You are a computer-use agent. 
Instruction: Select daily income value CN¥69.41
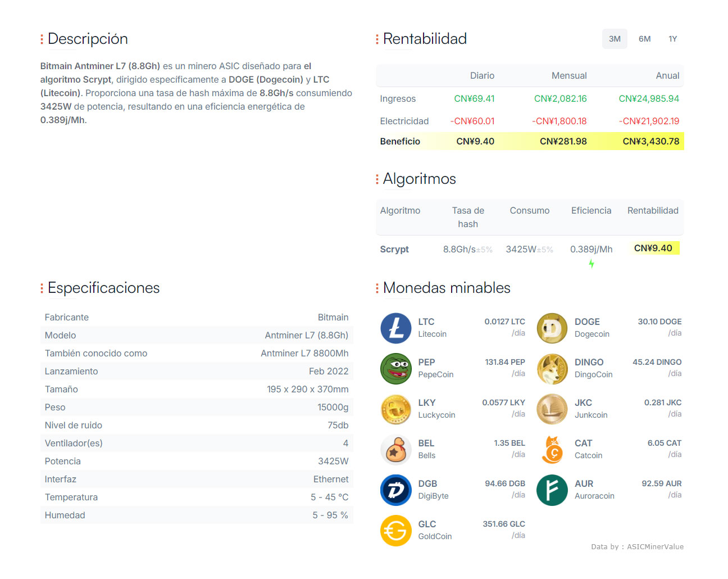click(x=474, y=98)
